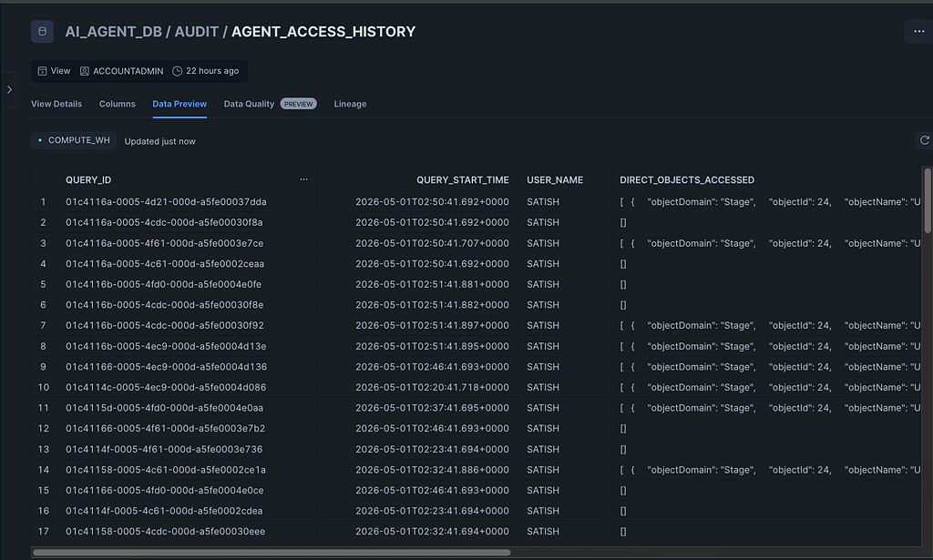This screenshot has width=933, height=560.
Task: Click start time 2026-05-01T02:51:41.897+0000
Action: pyautogui.click(x=432, y=326)
